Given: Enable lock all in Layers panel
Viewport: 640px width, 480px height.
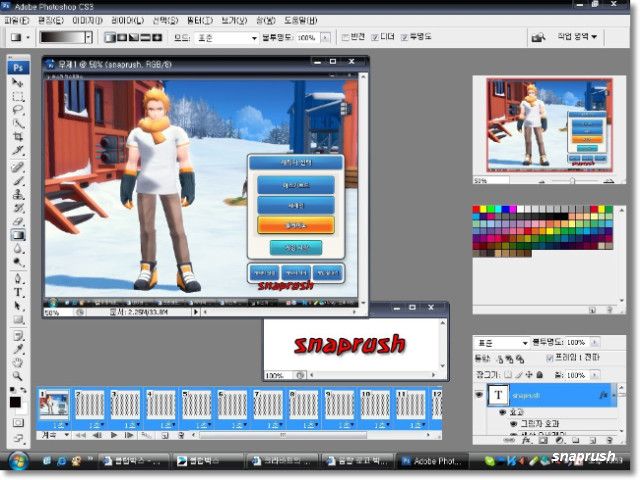Looking at the screenshot, I should point(539,375).
